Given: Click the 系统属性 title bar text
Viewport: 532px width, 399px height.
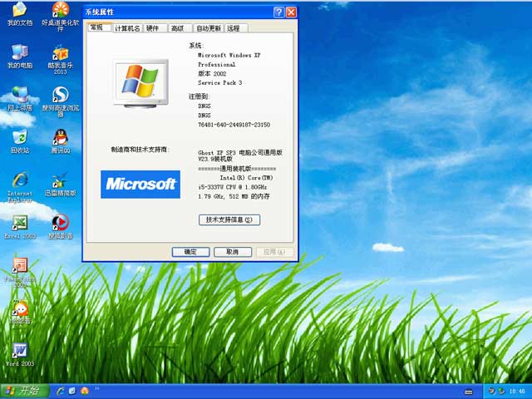Looking at the screenshot, I should click(100, 12).
